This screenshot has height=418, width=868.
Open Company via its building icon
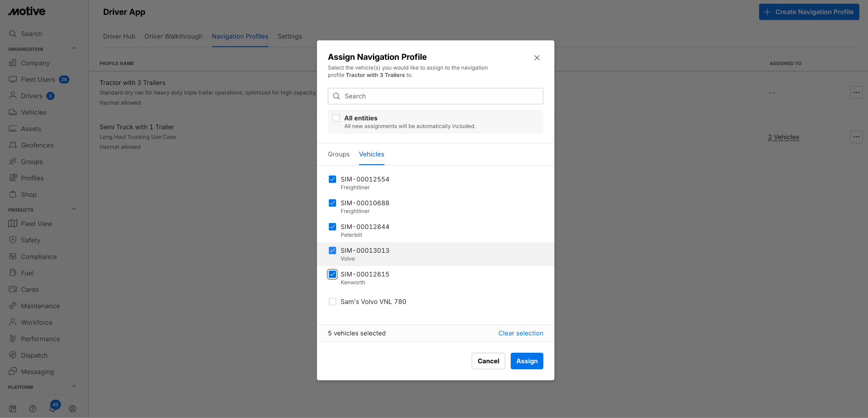(x=13, y=63)
